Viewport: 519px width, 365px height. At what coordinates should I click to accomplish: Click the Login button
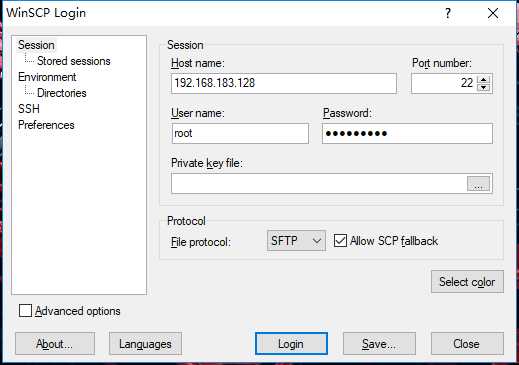(x=291, y=344)
